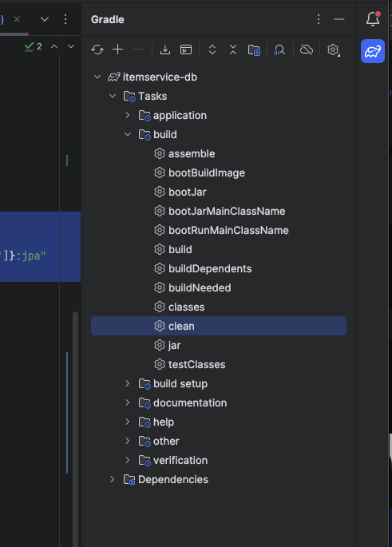Click the Gradle elephant sidebar button
The width and height of the screenshot is (392, 547).
pos(373,51)
